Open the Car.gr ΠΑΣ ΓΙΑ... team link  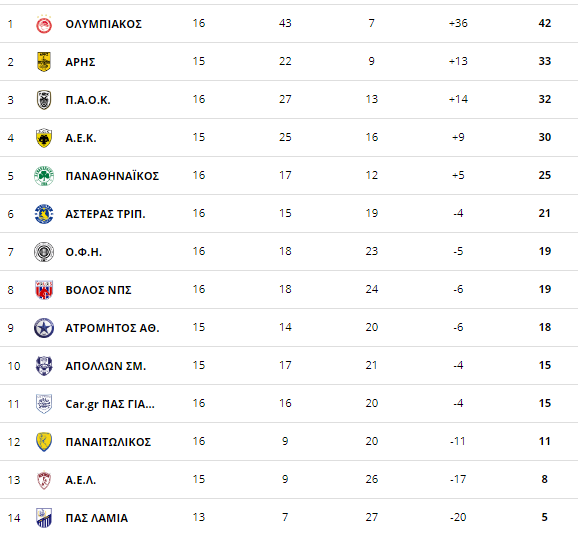click(x=110, y=404)
